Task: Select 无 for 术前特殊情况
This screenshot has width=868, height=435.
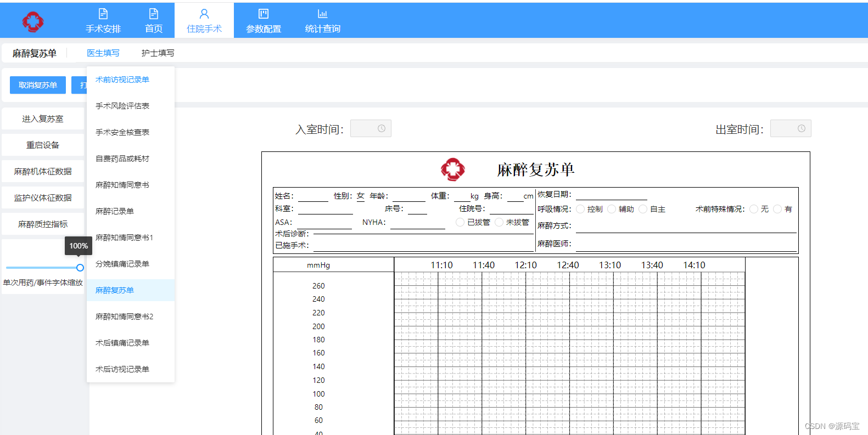Action: [x=754, y=209]
